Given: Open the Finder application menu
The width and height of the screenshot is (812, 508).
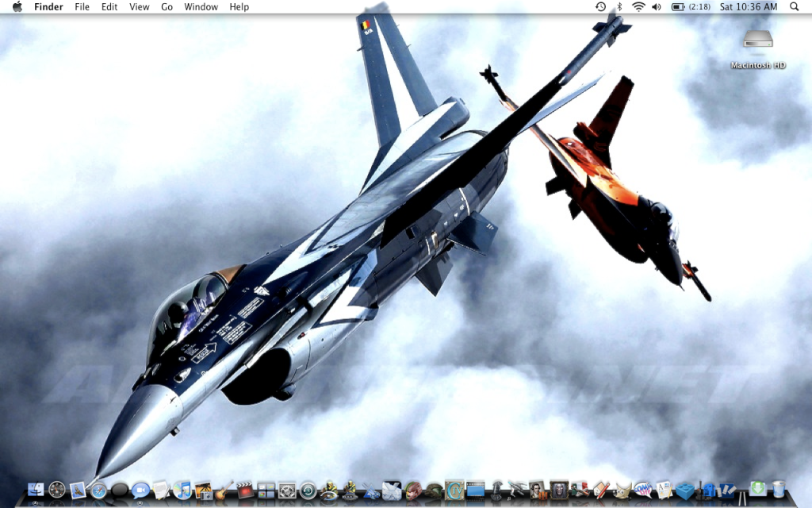Looking at the screenshot, I should click(48, 6).
